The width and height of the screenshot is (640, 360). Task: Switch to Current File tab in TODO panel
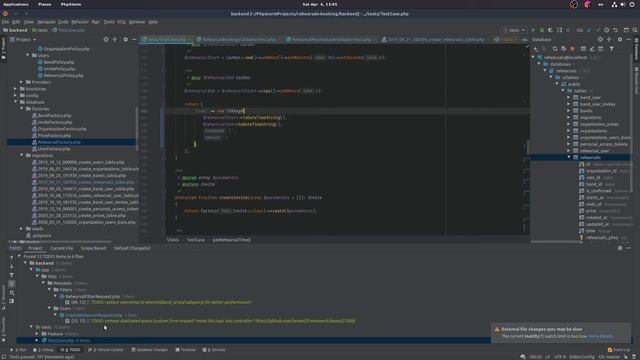pos(61,248)
